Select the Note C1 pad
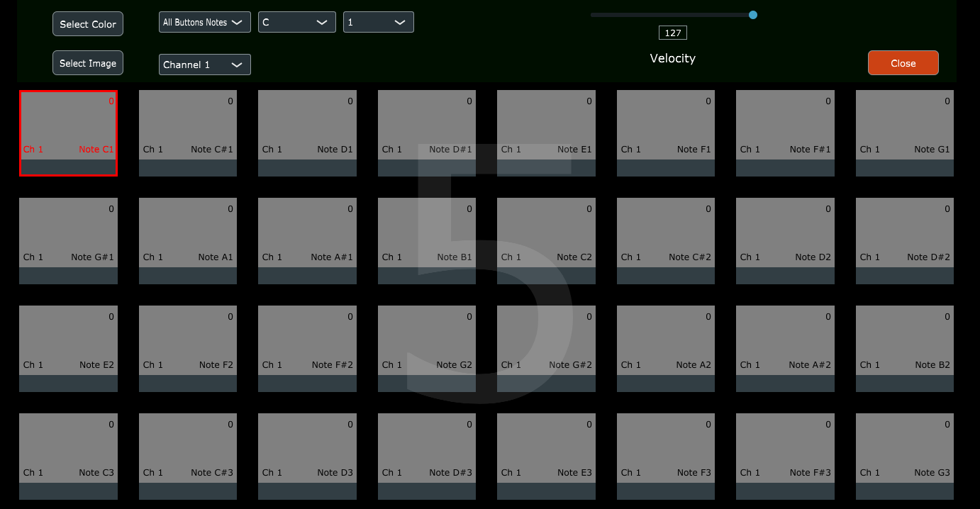The image size is (980, 509). coord(68,133)
